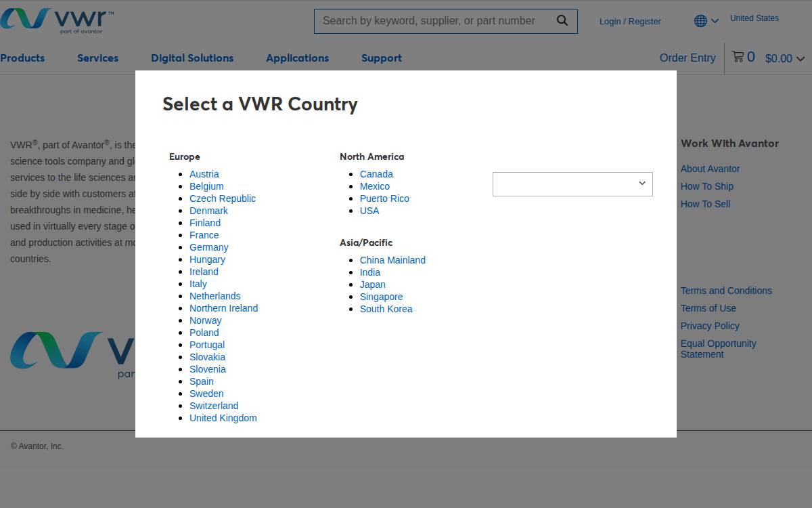This screenshot has width=812, height=508.
Task: Click Login / Register link
Action: pyautogui.click(x=630, y=21)
